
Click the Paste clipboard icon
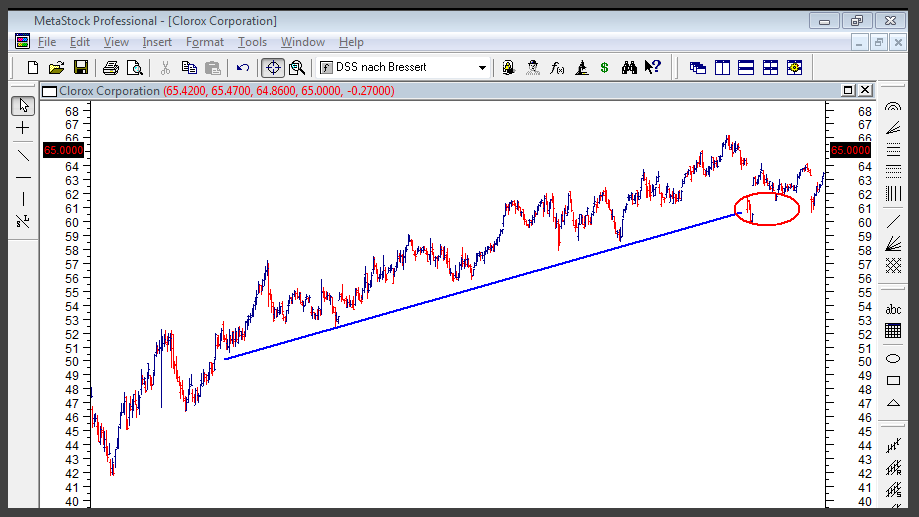(x=213, y=67)
